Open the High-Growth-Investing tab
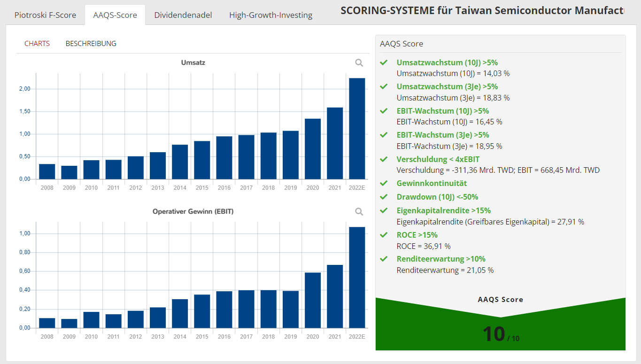Screen dimensions: 641x364 pyautogui.click(x=271, y=15)
